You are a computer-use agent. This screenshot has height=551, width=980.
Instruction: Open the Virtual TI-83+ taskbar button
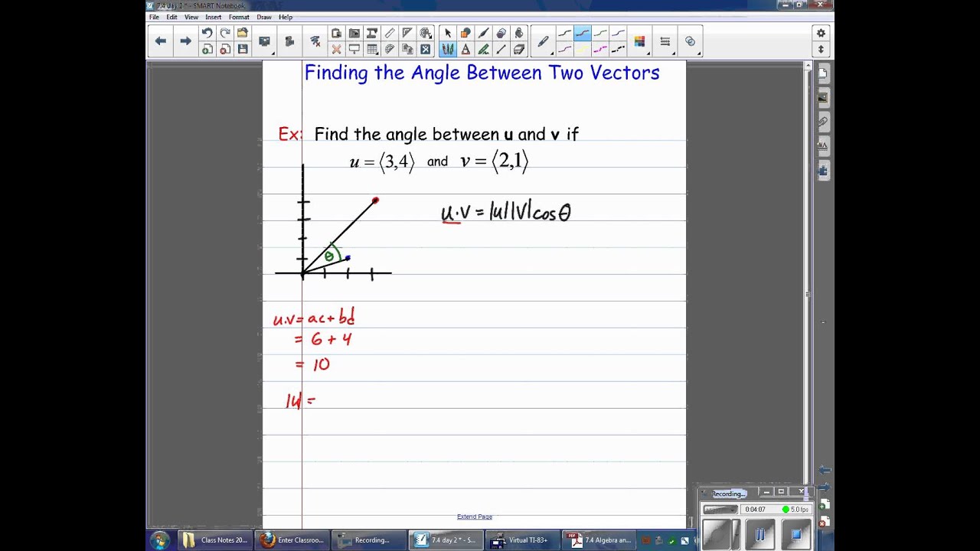coord(524,540)
